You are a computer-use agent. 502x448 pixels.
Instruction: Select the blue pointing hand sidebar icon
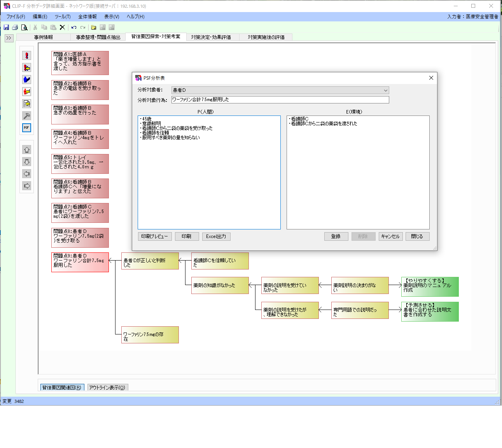(26, 80)
